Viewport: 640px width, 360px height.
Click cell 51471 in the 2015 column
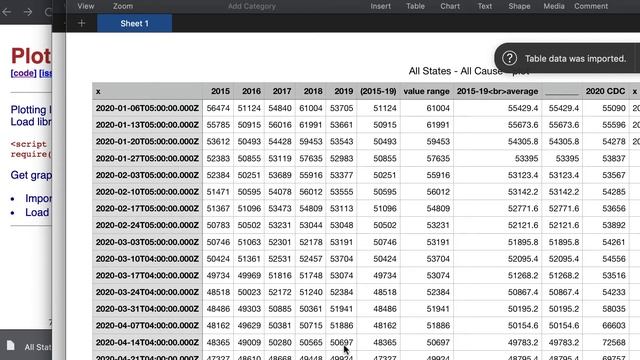(218, 192)
